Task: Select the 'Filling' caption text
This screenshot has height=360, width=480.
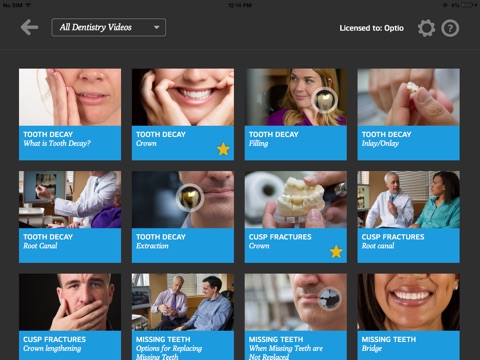Action: [x=258, y=144]
